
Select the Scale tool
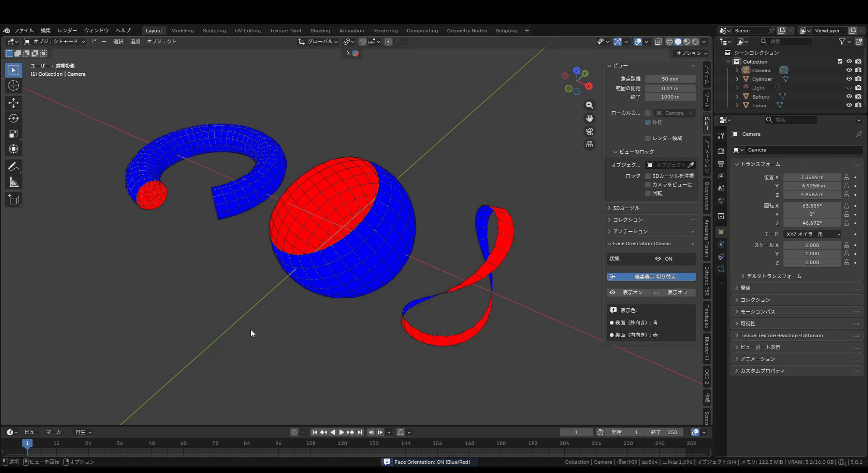(14, 134)
